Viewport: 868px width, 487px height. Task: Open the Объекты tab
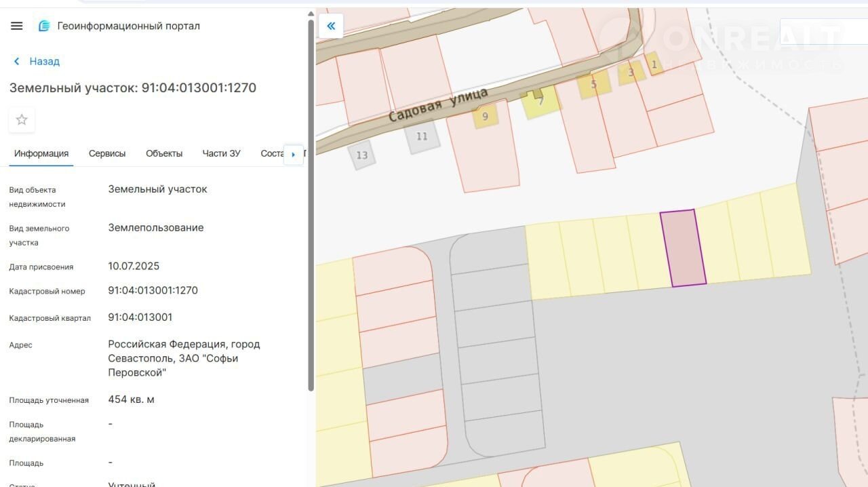[x=164, y=153]
